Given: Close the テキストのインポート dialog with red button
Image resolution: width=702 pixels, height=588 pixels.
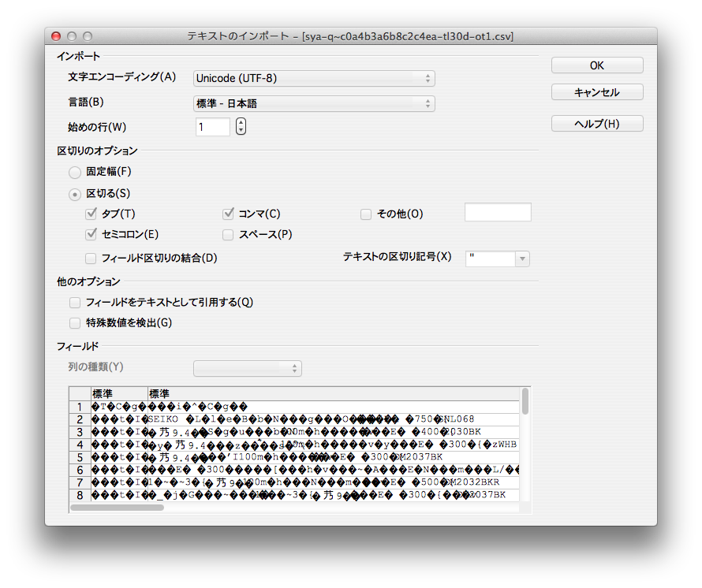Looking at the screenshot, I should 56,36.
